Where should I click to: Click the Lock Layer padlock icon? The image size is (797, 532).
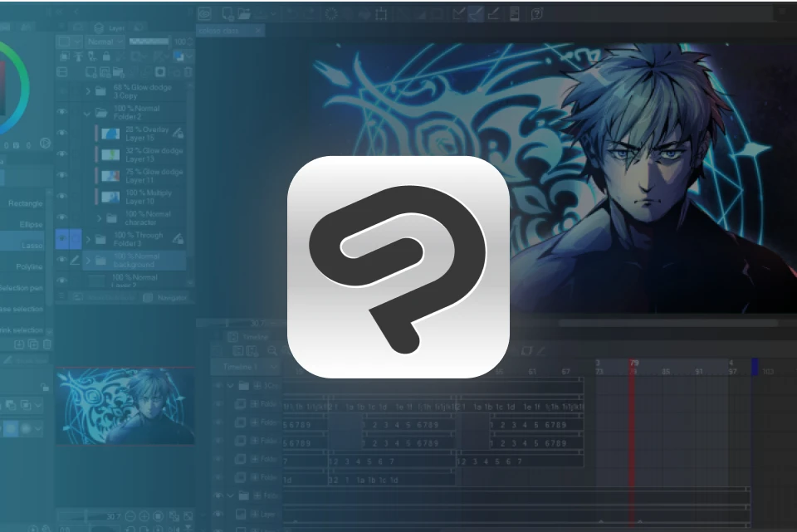[106, 56]
